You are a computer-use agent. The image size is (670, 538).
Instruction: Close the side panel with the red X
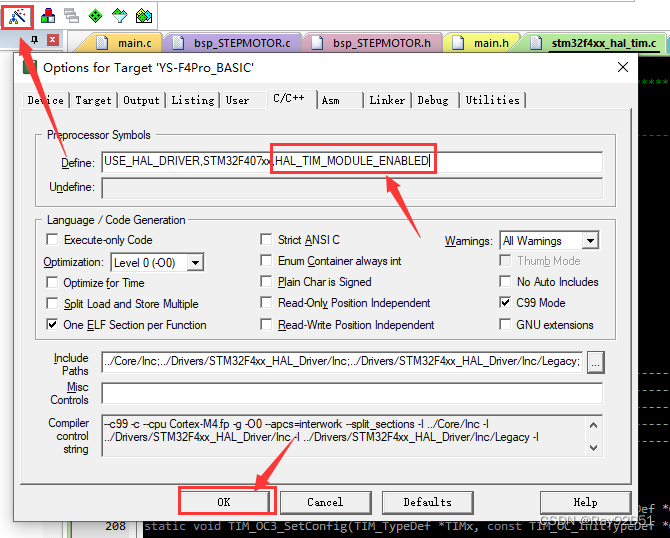coord(53,40)
